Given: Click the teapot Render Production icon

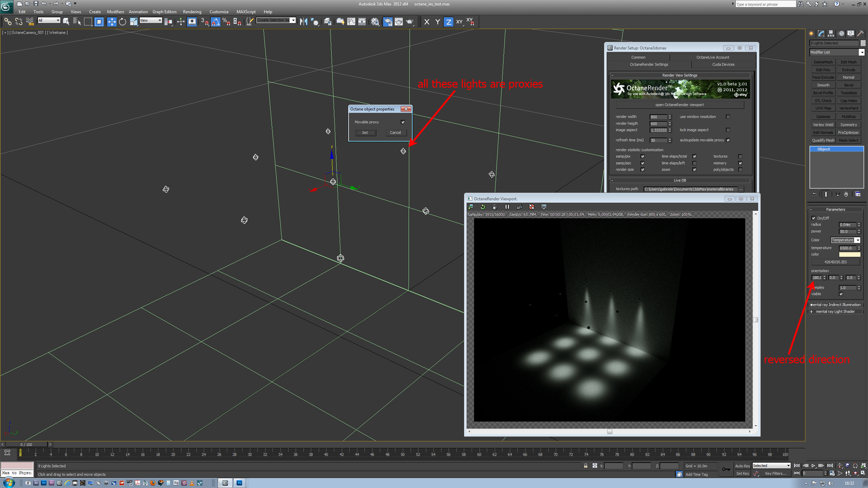Looking at the screenshot, I should coord(410,22).
